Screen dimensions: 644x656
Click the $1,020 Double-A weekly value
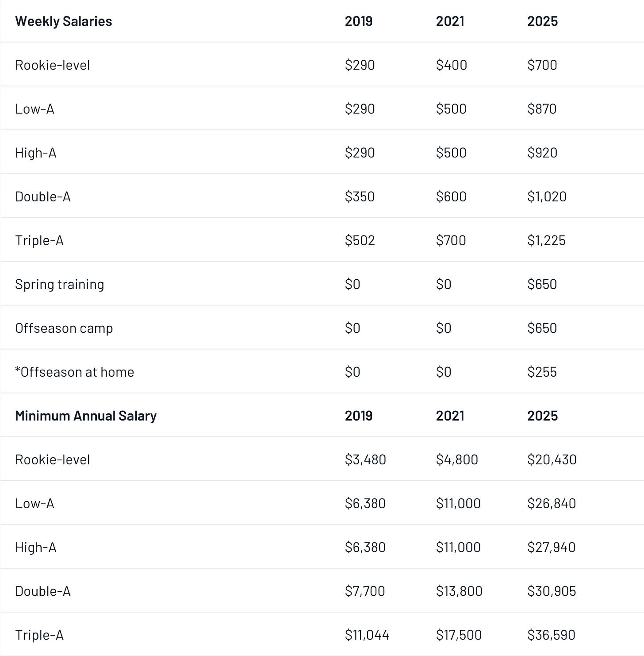pyautogui.click(x=547, y=197)
